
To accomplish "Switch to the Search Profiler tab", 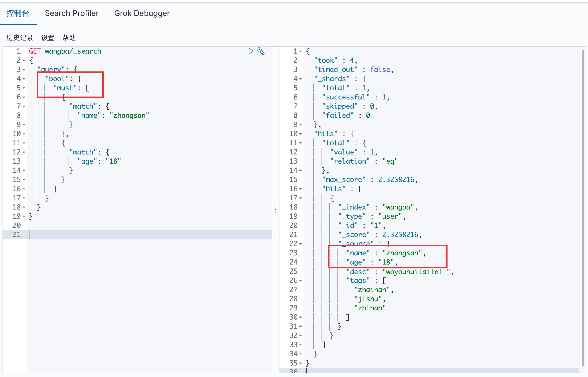I will point(72,13).
